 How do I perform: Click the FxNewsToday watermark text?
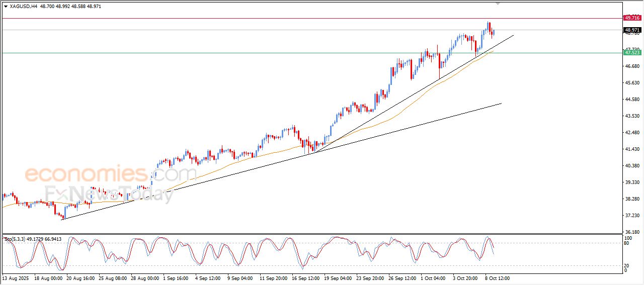[x=109, y=194]
